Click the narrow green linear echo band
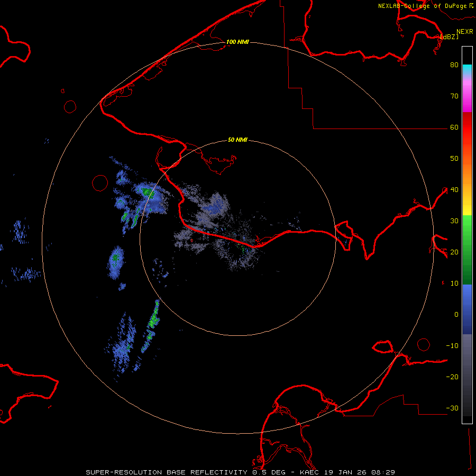Viewport: 476px width, 476px height. click(x=151, y=326)
